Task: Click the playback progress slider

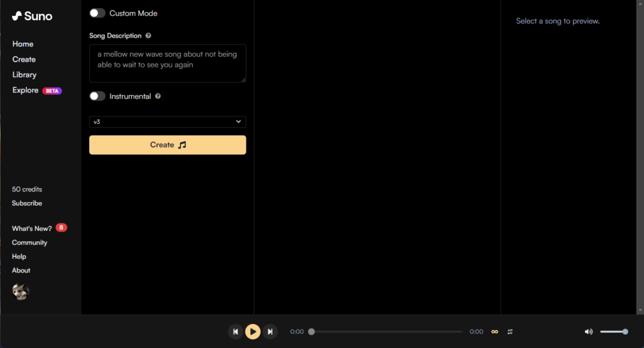Action: (x=386, y=332)
